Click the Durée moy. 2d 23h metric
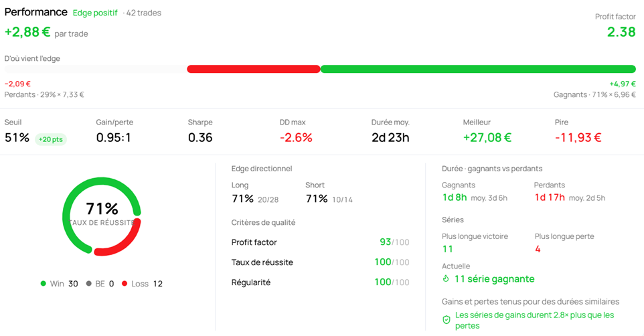This screenshot has width=644, height=336. pos(390,131)
